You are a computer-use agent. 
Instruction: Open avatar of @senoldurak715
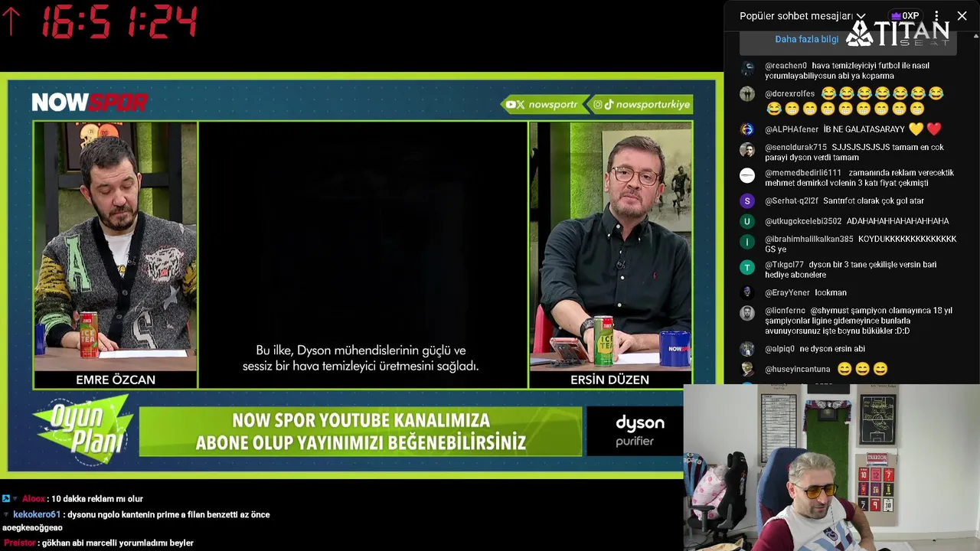click(747, 150)
